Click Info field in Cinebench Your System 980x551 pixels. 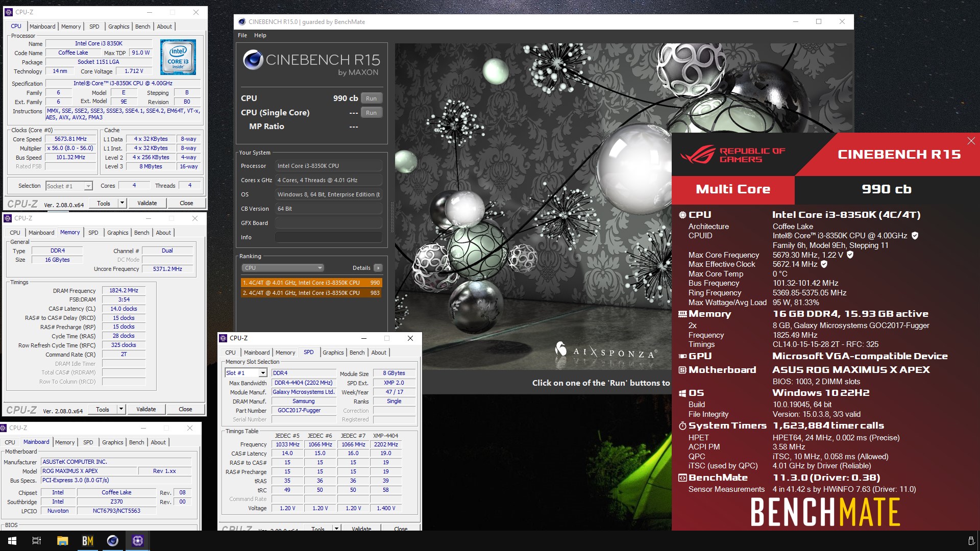click(x=329, y=237)
